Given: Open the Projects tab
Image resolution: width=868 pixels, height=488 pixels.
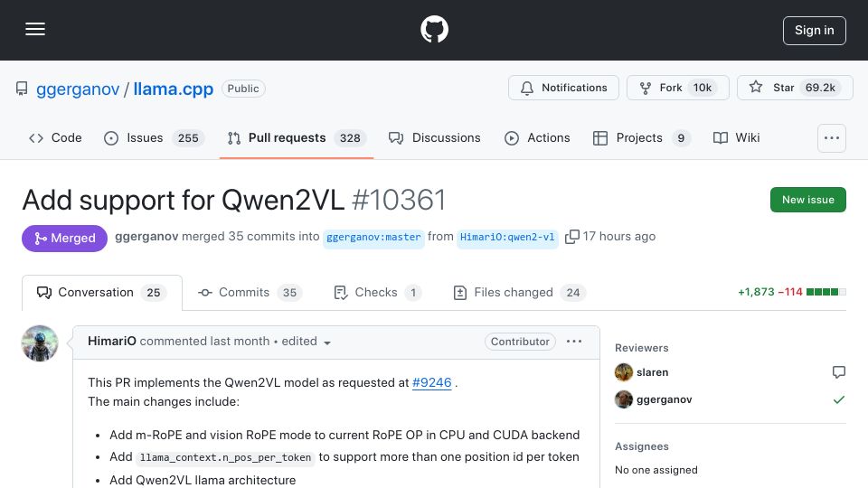Looking at the screenshot, I should [x=641, y=137].
